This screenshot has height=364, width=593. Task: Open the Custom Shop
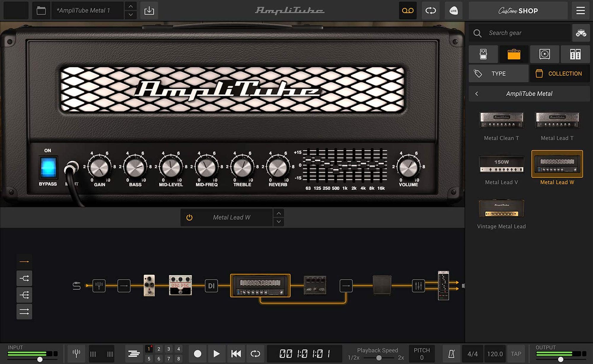tap(518, 11)
